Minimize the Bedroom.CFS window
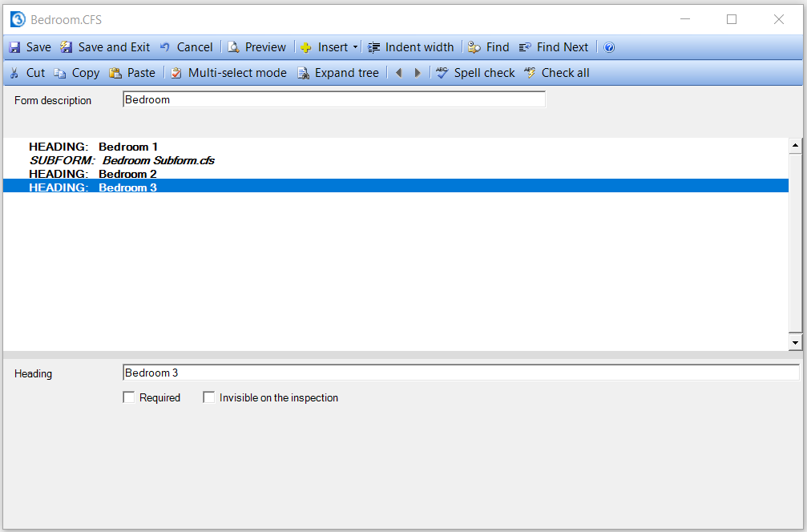Screen dimensions: 807x532 coord(685,19)
